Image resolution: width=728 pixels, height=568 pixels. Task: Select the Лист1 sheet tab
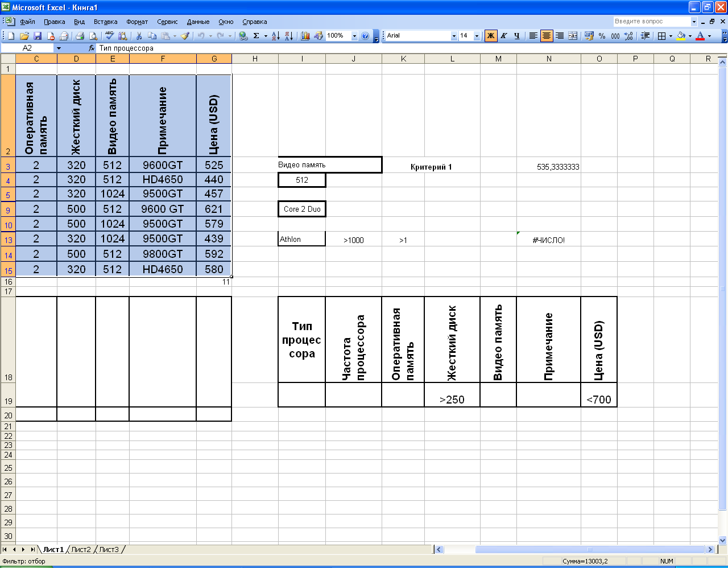click(x=53, y=549)
